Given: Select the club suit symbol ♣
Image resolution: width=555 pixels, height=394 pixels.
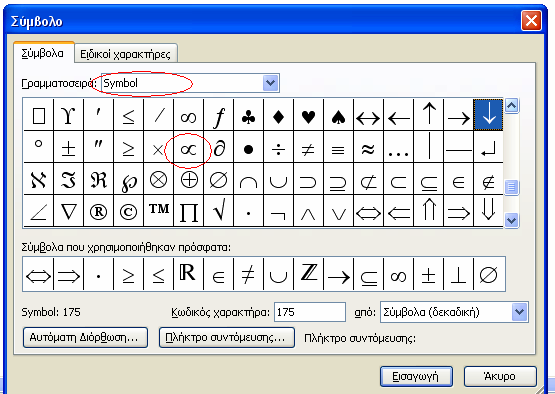Looking at the screenshot, I should pos(248,115).
